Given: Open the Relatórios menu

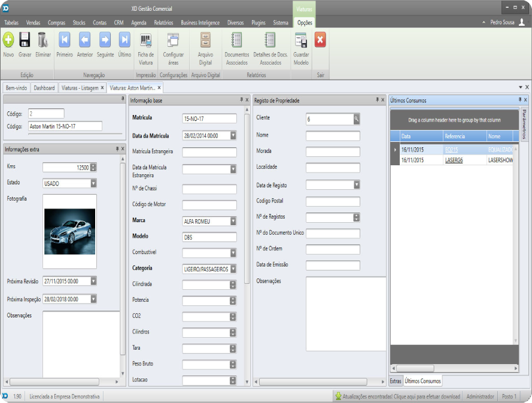Looking at the screenshot, I should (x=163, y=22).
